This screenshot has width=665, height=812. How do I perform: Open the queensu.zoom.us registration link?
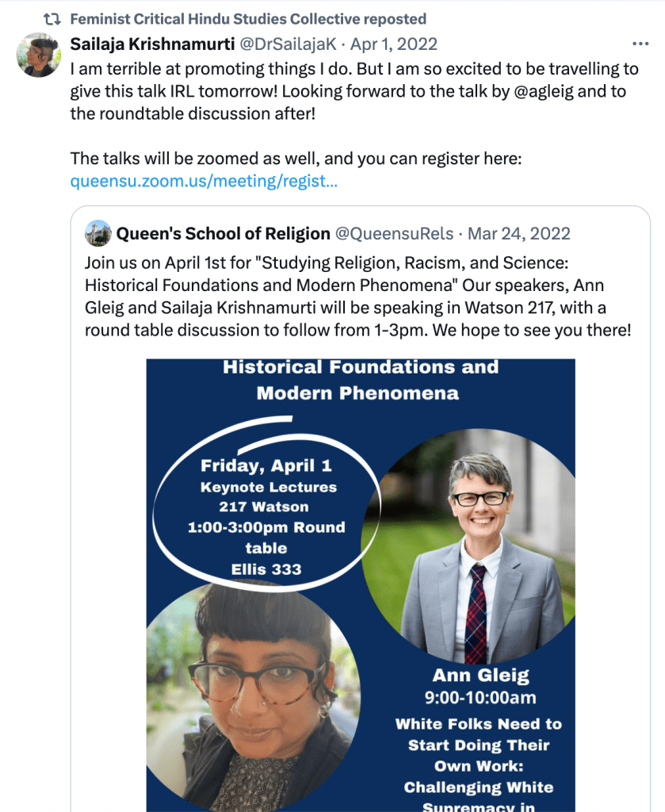tap(204, 182)
